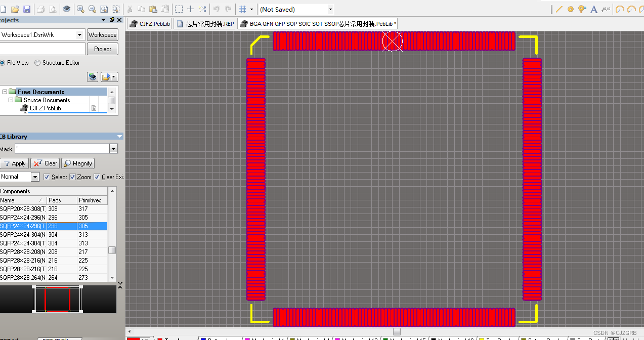Click the Paste Special icon
644x340 pixels.
click(164, 9)
